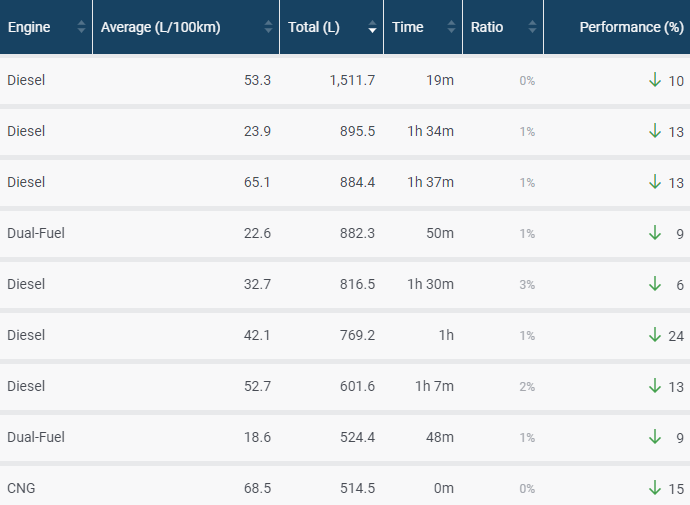Viewport: 690px width, 505px height.
Task: Select the average value 32.7
Action: tap(257, 284)
